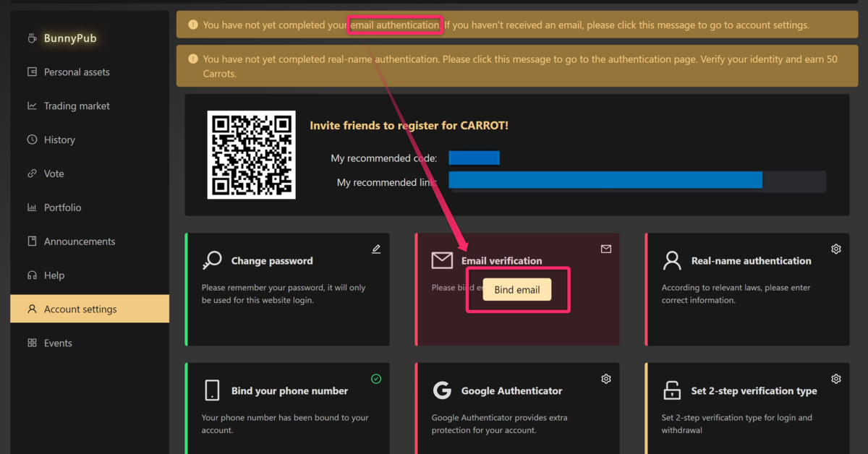This screenshot has height=454, width=868.
Task: Click the gear icon on Google Authenticator card
Action: [606, 379]
